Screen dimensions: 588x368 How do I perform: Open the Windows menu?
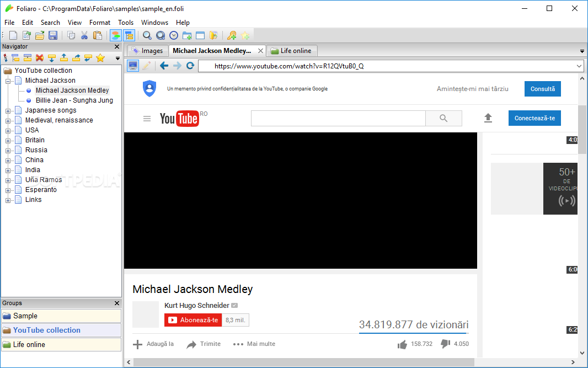pos(154,23)
